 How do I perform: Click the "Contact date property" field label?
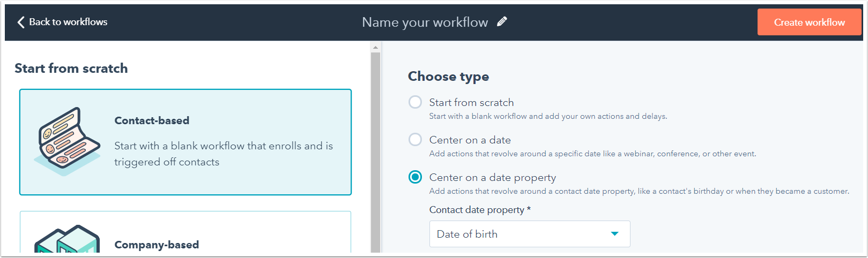[477, 210]
